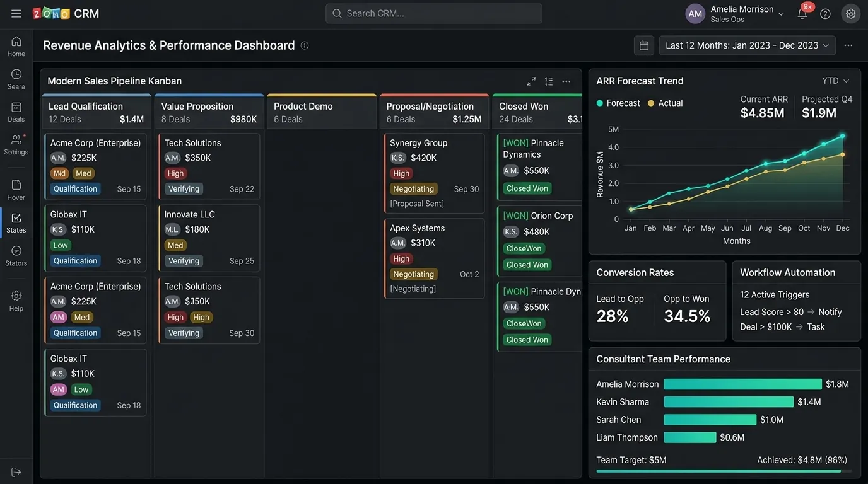This screenshot has height=484, width=868.
Task: Click the notifications bell icon
Action: pyautogui.click(x=802, y=14)
